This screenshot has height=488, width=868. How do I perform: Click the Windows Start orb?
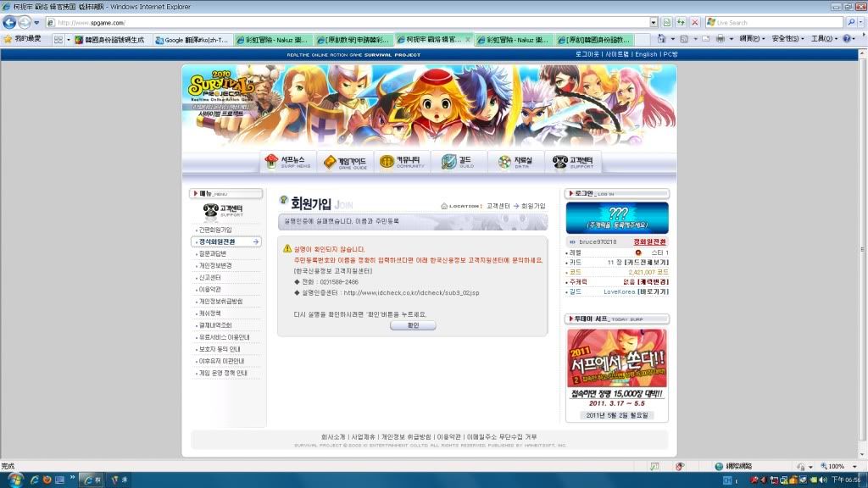[x=15, y=480]
